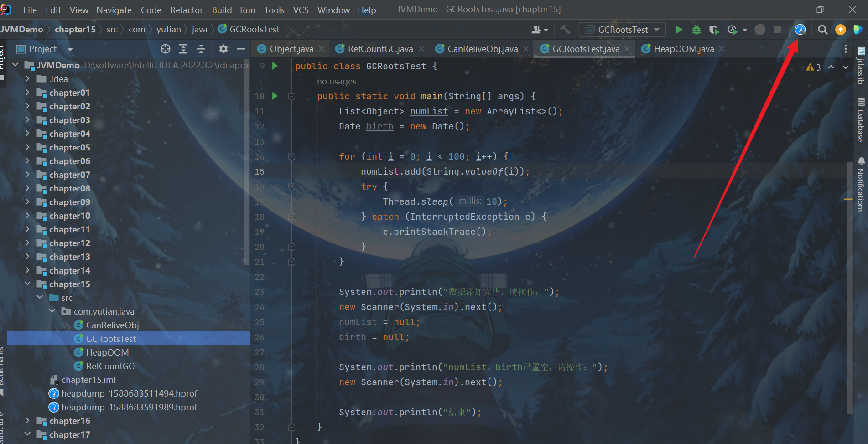Collapse the chapter15 module
Screen dimensions: 868x444
tap(27, 284)
